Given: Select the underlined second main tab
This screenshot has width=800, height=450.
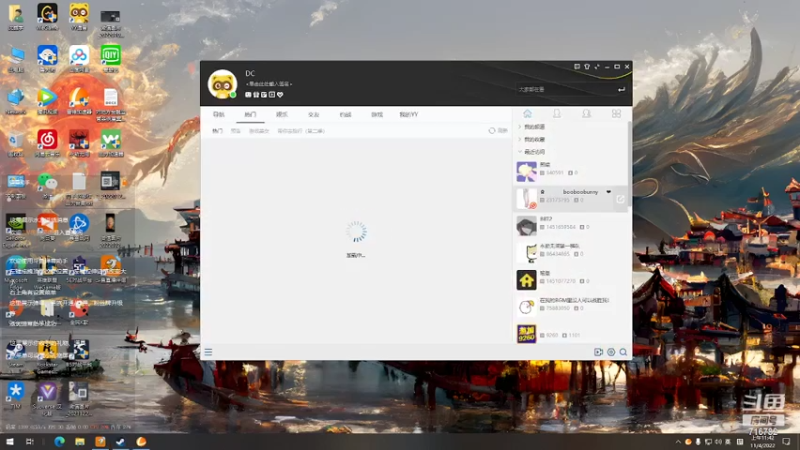Looking at the screenshot, I should (x=250, y=115).
